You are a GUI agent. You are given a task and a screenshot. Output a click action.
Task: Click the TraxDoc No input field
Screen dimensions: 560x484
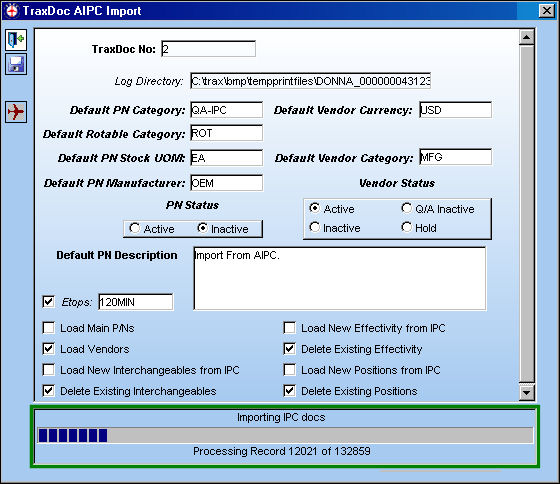point(208,49)
